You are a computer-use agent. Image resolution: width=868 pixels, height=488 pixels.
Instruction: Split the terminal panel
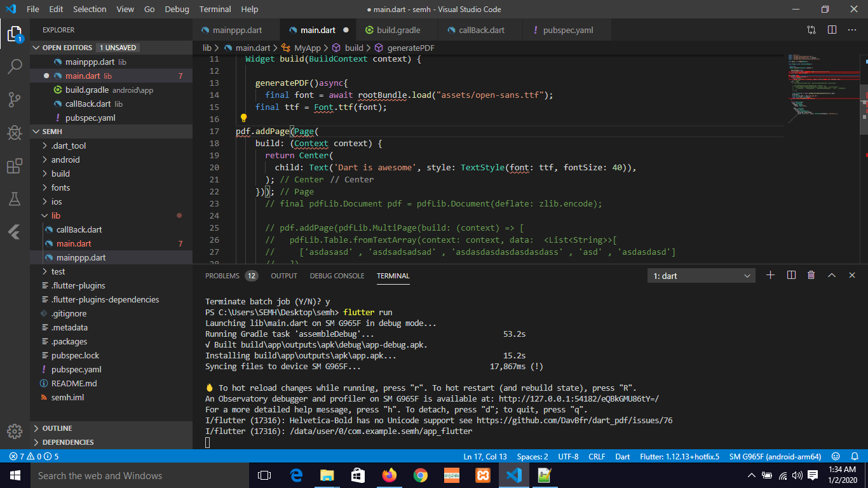click(x=791, y=275)
